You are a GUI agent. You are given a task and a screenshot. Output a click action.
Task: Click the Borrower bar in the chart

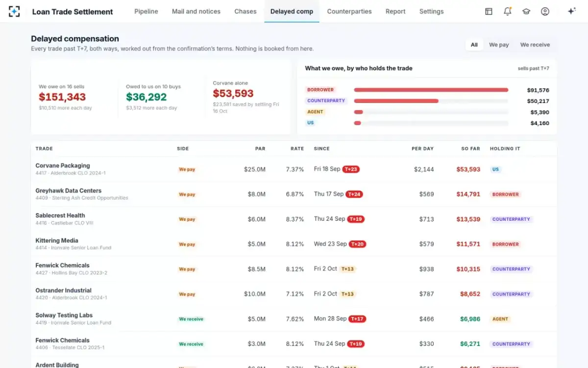click(x=431, y=90)
